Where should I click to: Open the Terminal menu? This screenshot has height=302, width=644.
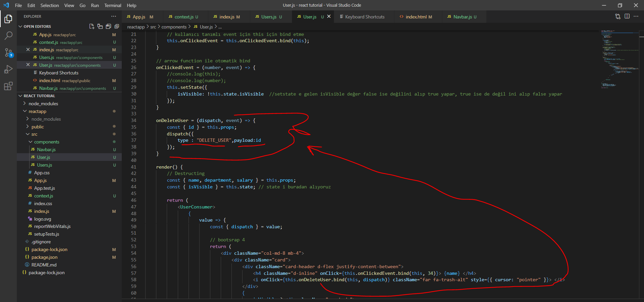click(112, 5)
